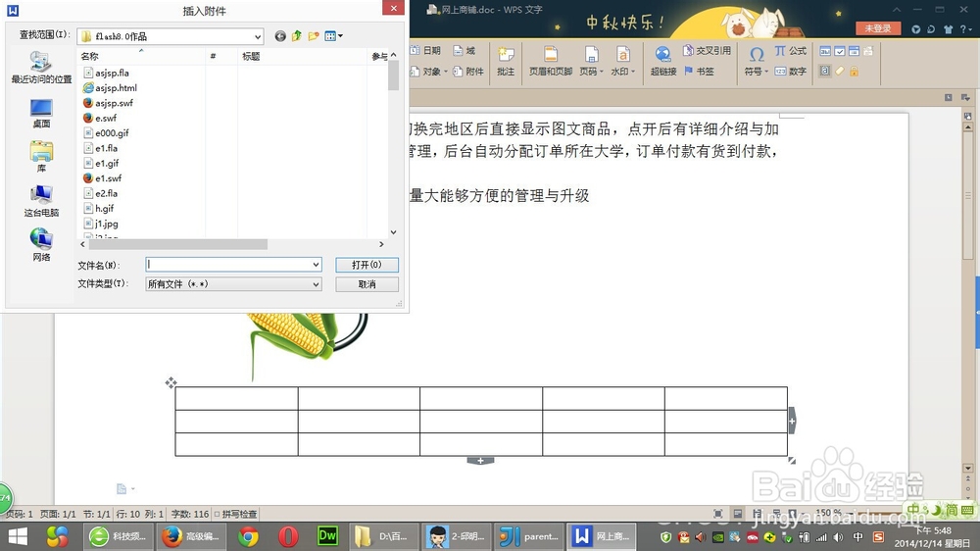Click the 打开(O) button

pos(367,265)
